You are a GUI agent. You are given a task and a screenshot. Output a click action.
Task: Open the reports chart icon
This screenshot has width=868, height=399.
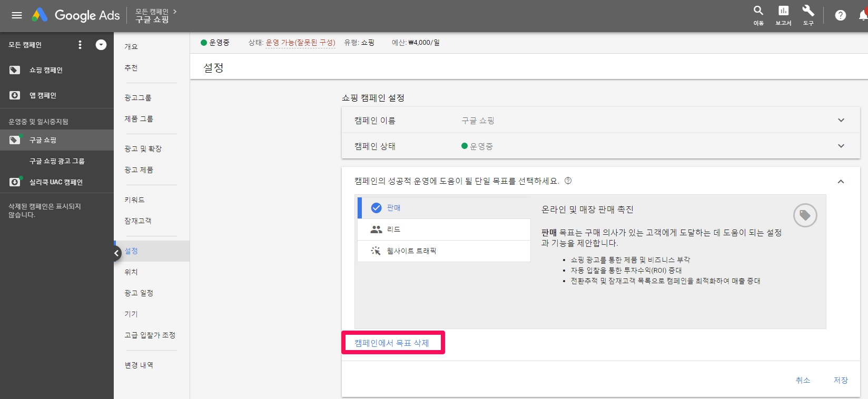click(783, 11)
